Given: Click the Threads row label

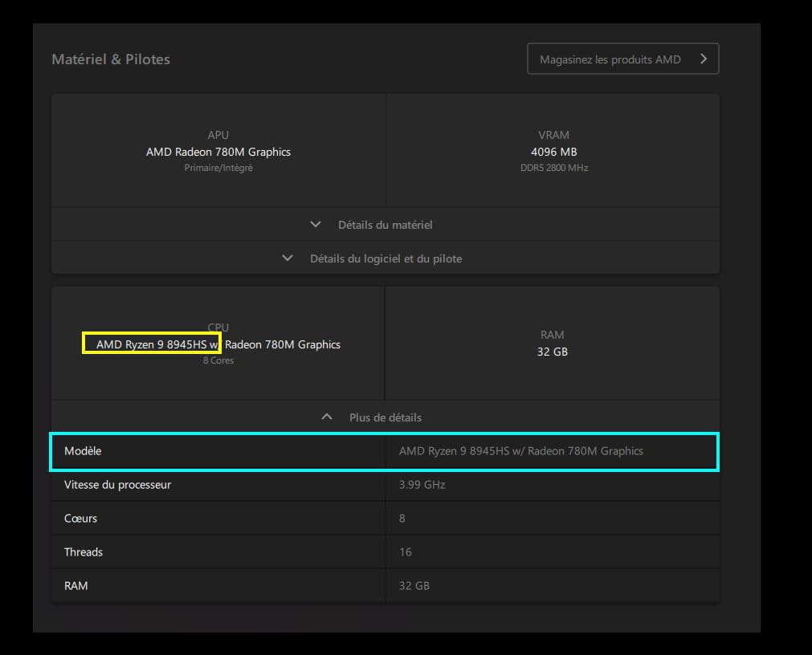Looking at the screenshot, I should [84, 551].
